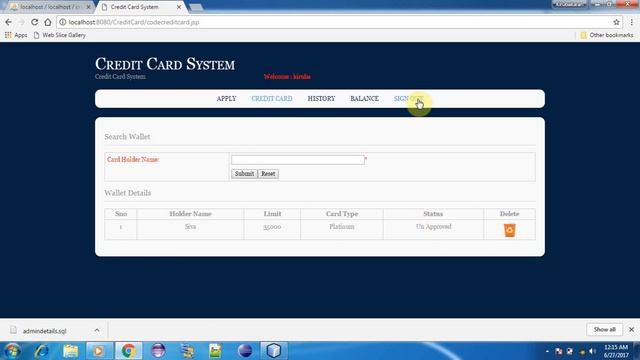
Task: Open the purple globe taskbar app
Action: (x=158, y=351)
